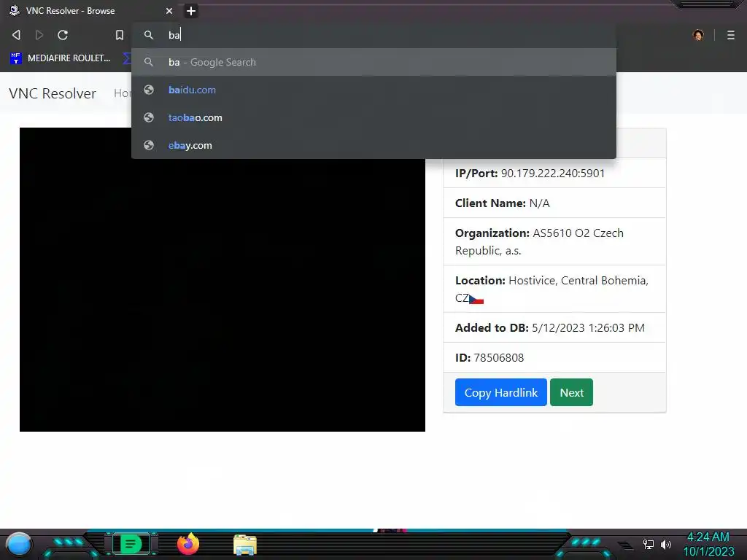Reload the page with the refresh icon
747x560 pixels.
coord(63,35)
